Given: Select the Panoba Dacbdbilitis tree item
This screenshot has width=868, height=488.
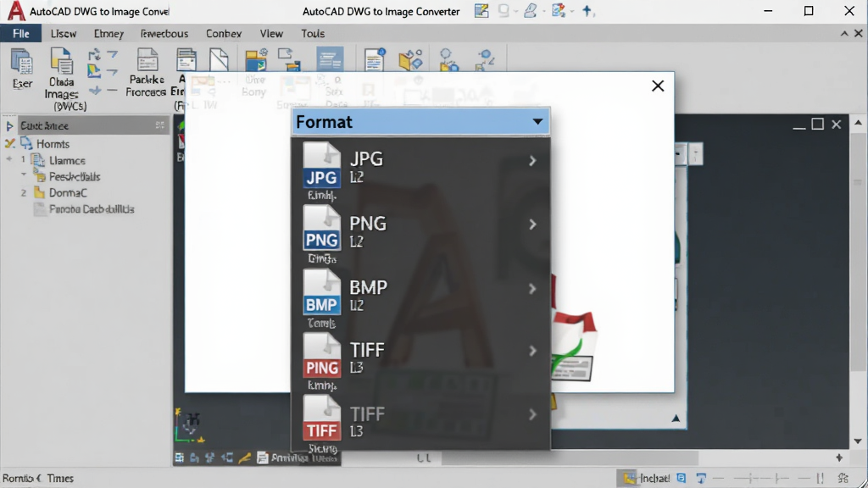Looking at the screenshot, I should (x=92, y=209).
